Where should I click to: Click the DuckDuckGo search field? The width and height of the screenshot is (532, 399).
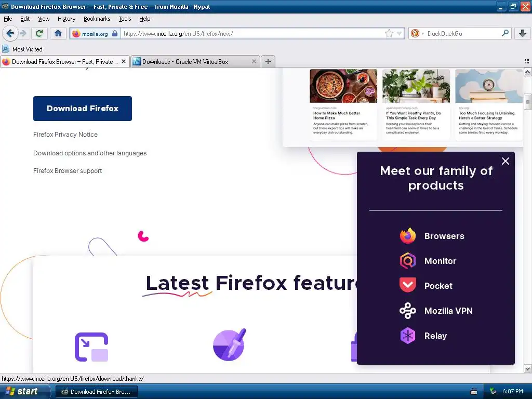tap(463, 34)
